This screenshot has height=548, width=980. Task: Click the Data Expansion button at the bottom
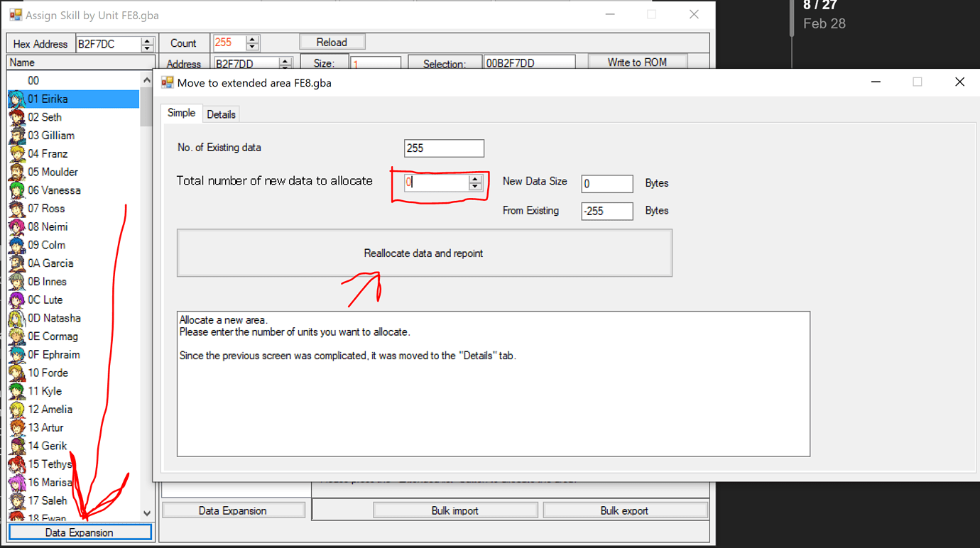click(80, 532)
